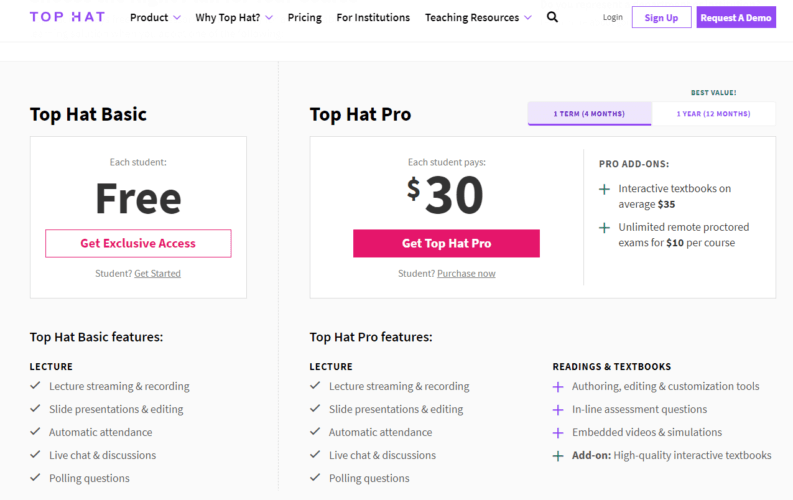Click the Purchase now student link
This screenshot has width=793, height=500.
[x=466, y=273]
